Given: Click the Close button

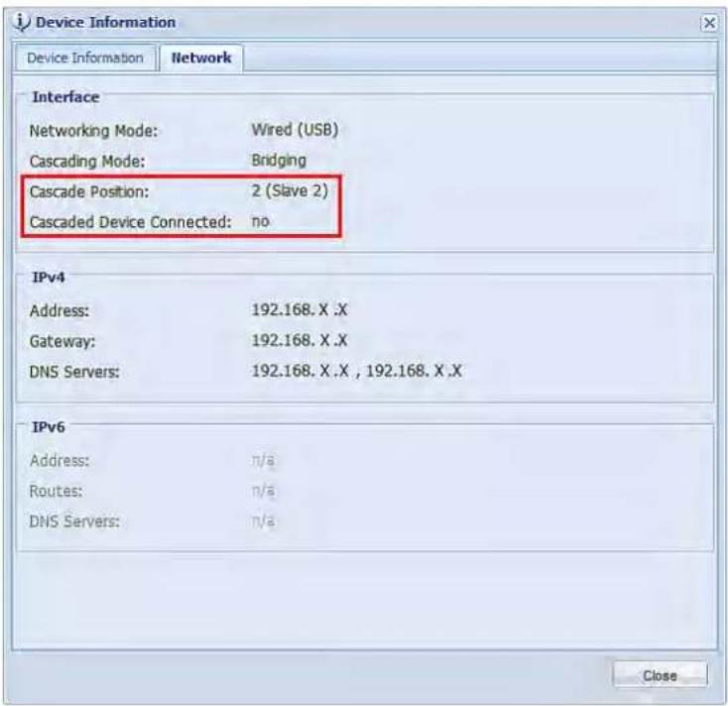Looking at the screenshot, I should click(x=660, y=675).
